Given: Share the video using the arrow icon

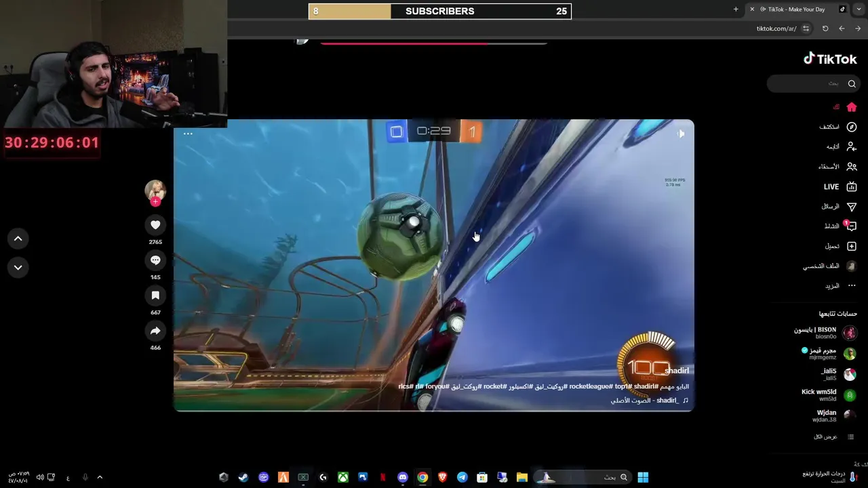Looking at the screenshot, I should (x=155, y=331).
